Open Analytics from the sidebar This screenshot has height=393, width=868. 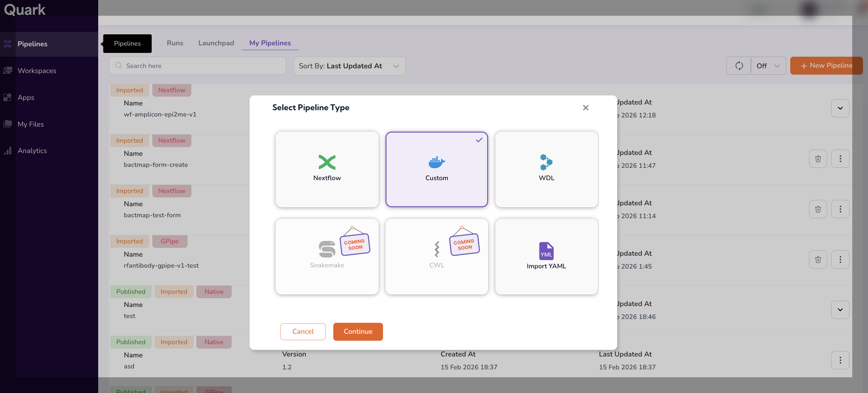[x=32, y=151]
